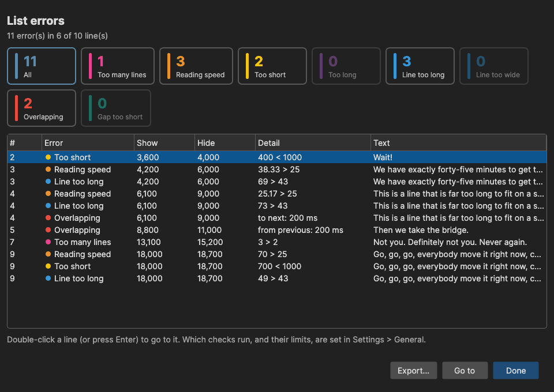Close the dialog with Done

tap(516, 371)
